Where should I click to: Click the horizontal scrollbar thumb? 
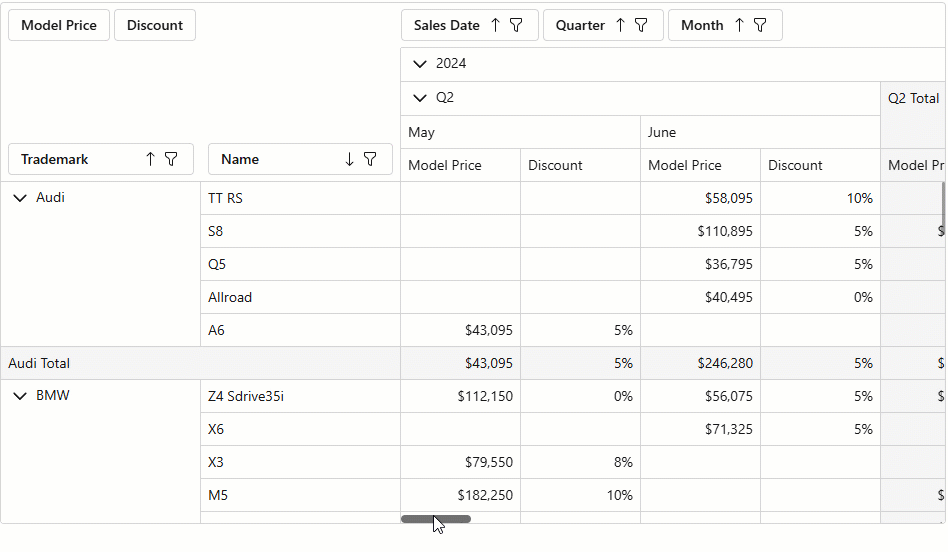click(x=436, y=519)
